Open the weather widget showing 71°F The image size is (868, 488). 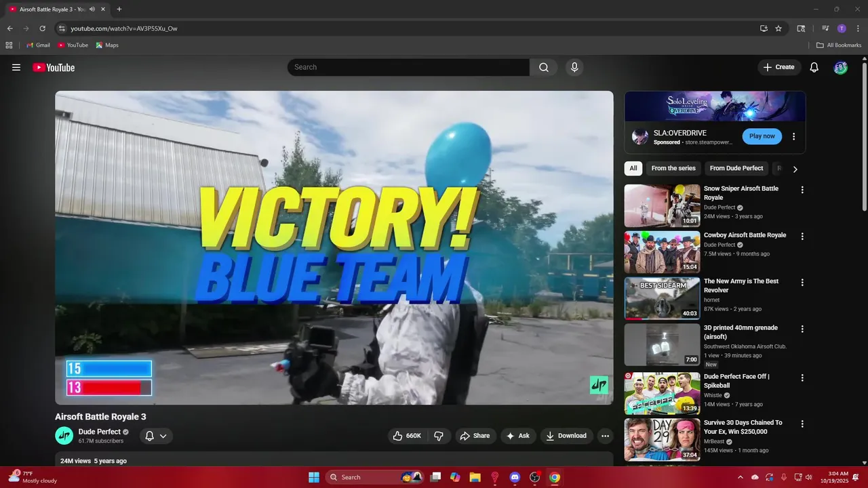pyautogui.click(x=33, y=477)
